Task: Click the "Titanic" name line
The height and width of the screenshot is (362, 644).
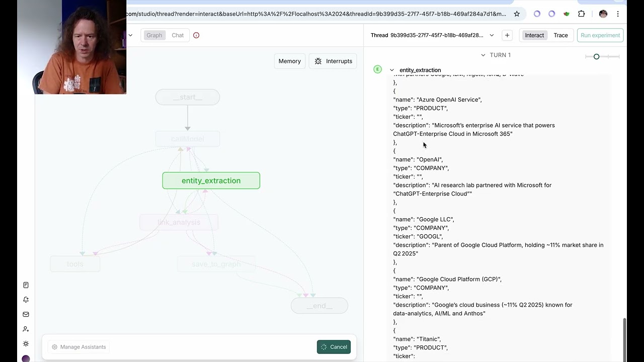Action: pyautogui.click(x=418, y=339)
